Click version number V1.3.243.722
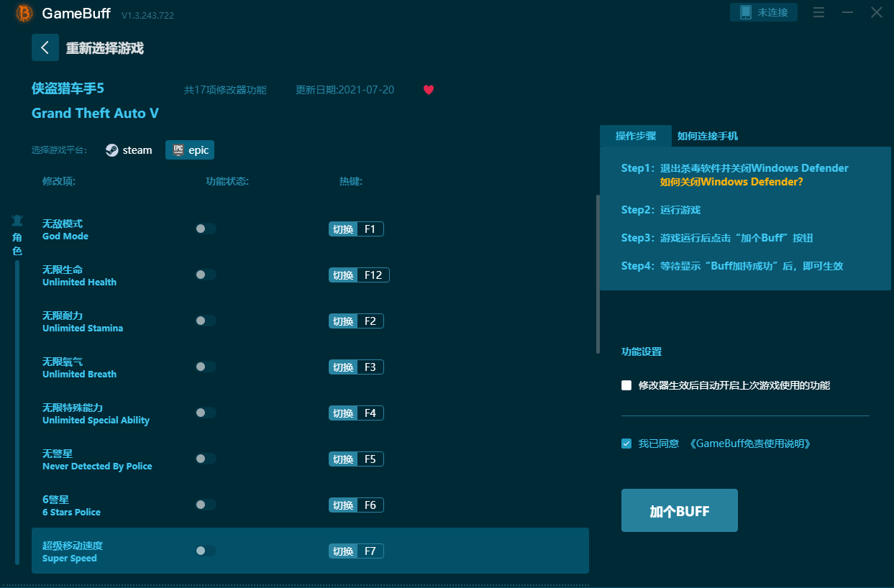 point(147,15)
